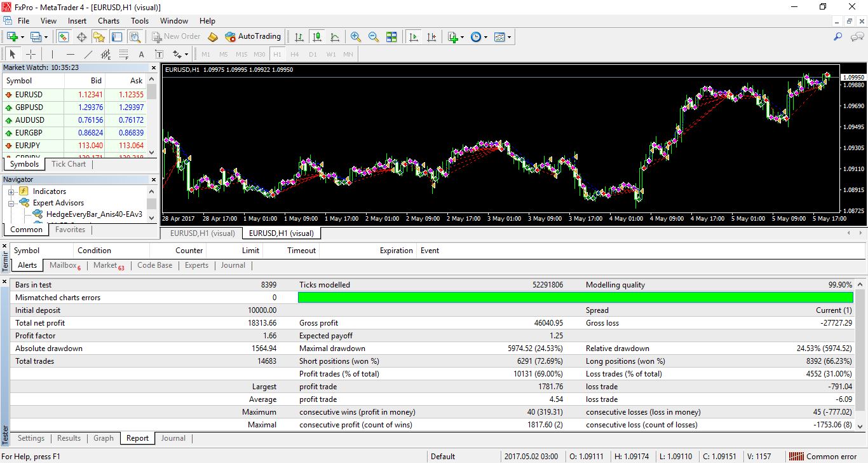Viewport: 868px width, 463px height.
Task: Open the Charts menu
Action: click(109, 21)
